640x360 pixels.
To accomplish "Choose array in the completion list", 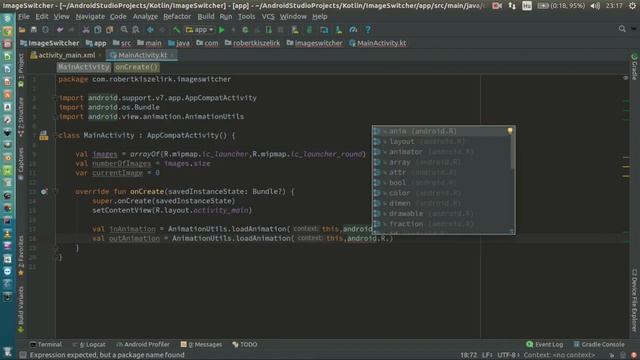I will coord(441,162).
